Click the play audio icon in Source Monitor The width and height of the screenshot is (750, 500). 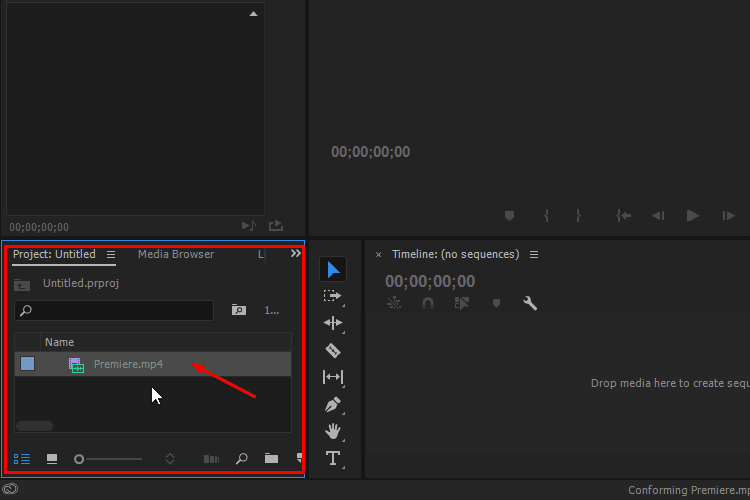click(249, 225)
